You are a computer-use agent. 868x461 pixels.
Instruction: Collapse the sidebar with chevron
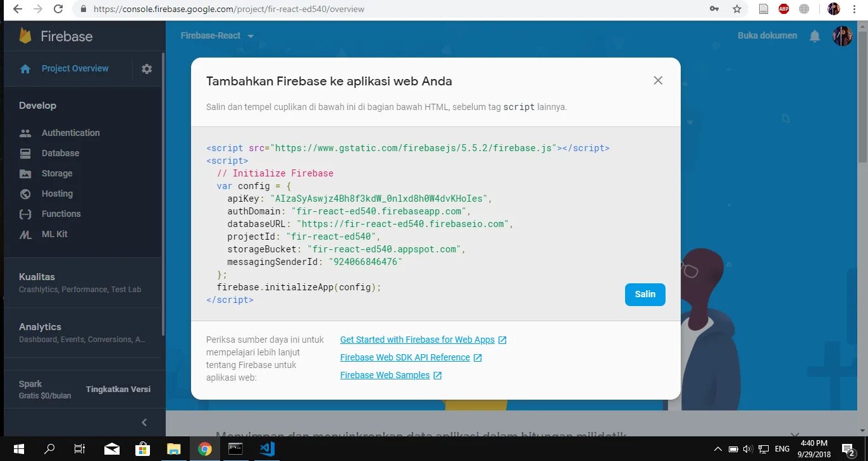tap(144, 422)
